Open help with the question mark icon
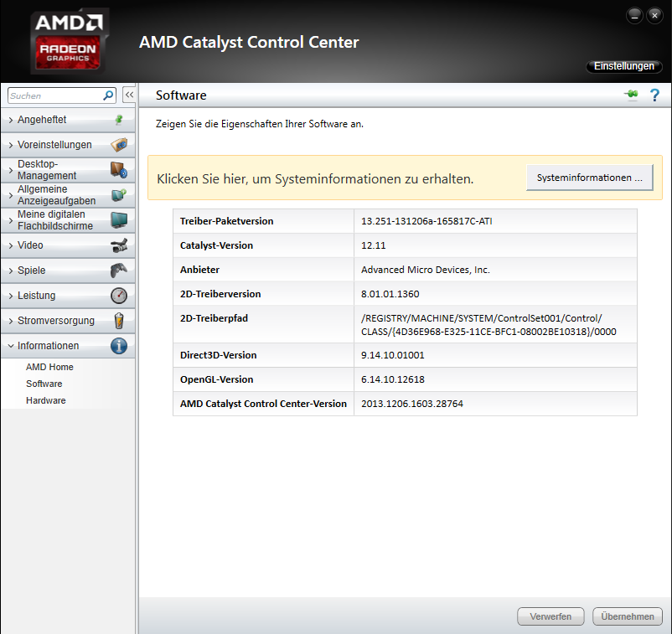This screenshot has height=634, width=672. [x=654, y=95]
